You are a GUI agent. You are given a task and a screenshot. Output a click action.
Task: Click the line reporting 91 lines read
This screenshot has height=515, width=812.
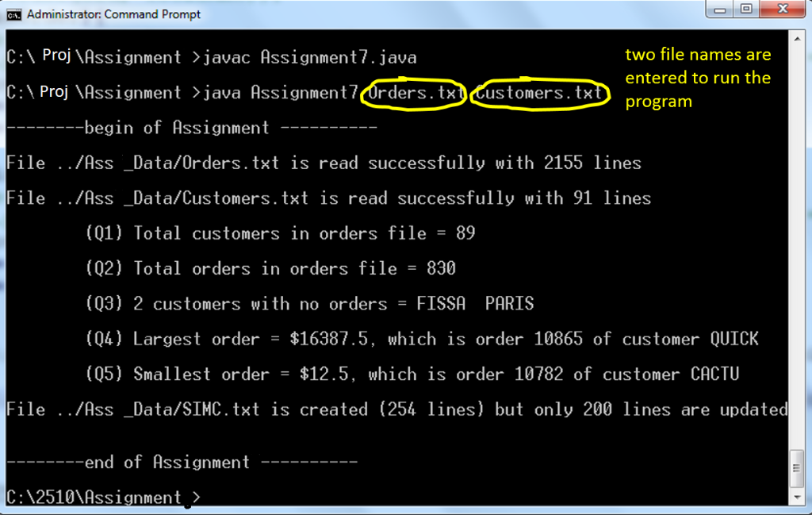329,198
